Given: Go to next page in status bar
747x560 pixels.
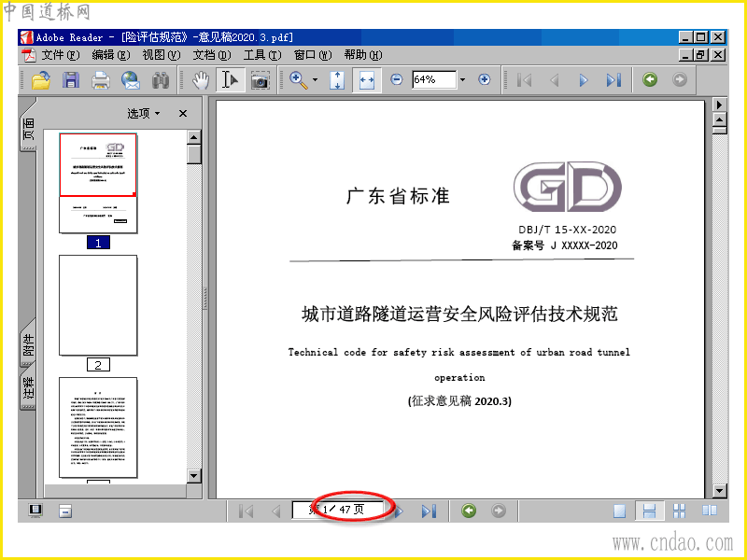Looking at the screenshot, I should click(400, 511).
